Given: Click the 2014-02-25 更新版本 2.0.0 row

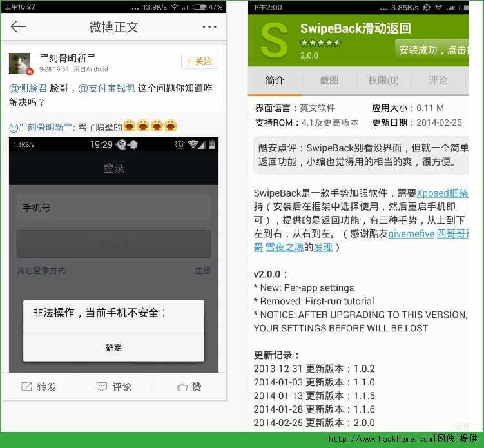Looking at the screenshot, I should 315,423.
